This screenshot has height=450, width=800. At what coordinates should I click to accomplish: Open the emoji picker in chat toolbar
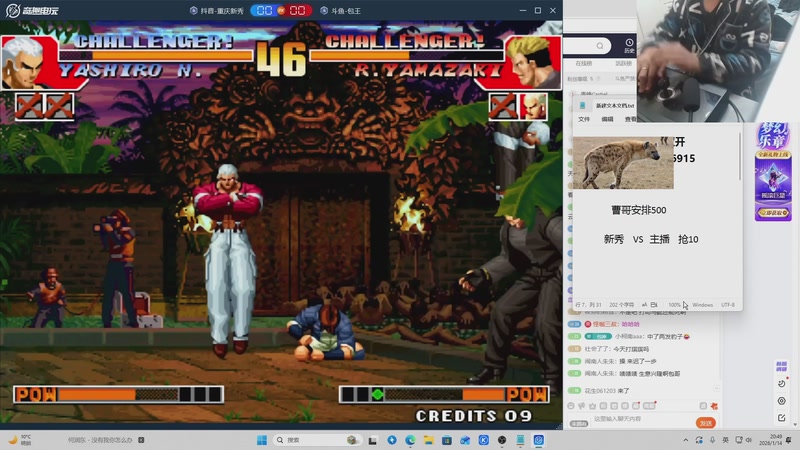click(x=571, y=406)
